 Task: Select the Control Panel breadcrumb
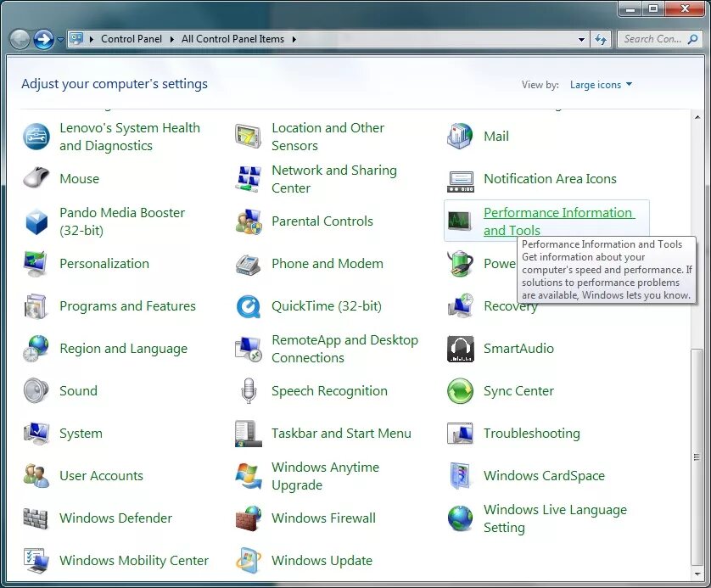coord(132,39)
